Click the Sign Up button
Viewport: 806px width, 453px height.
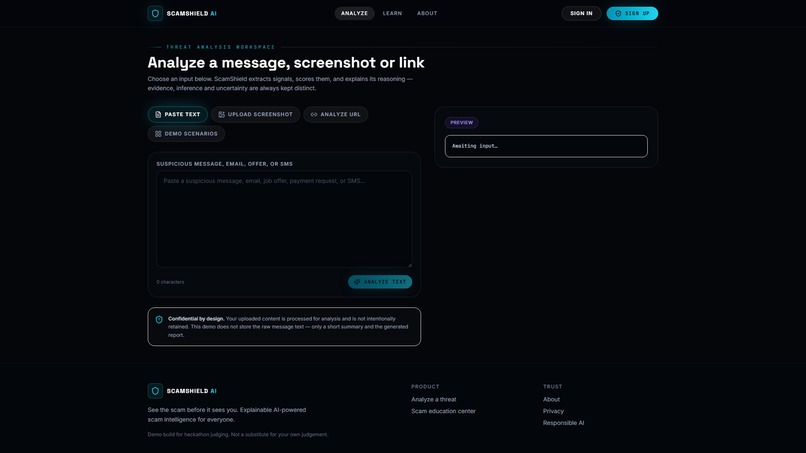coord(632,13)
